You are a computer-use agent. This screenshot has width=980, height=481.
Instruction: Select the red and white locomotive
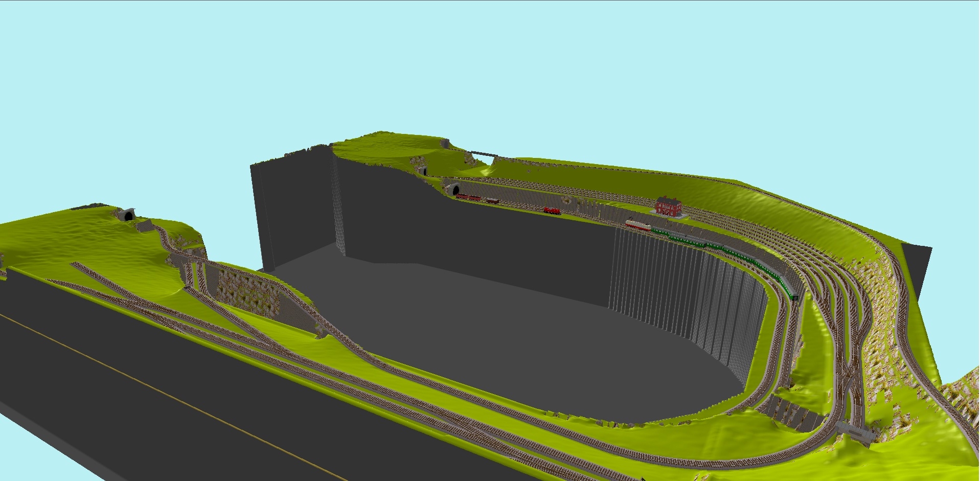pos(638,225)
